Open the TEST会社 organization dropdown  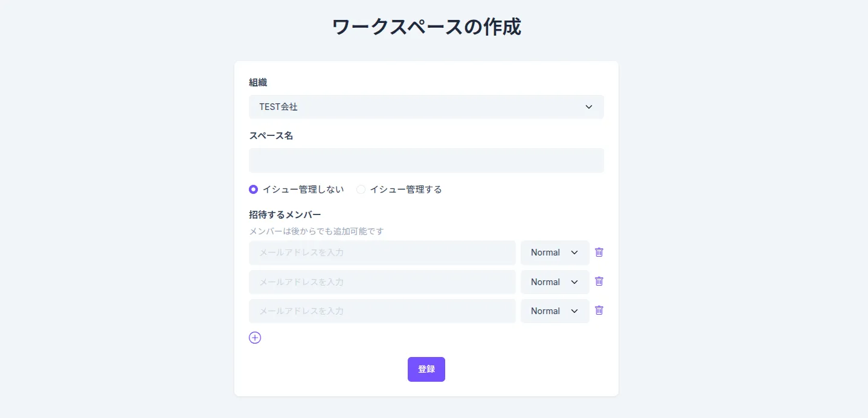point(426,107)
